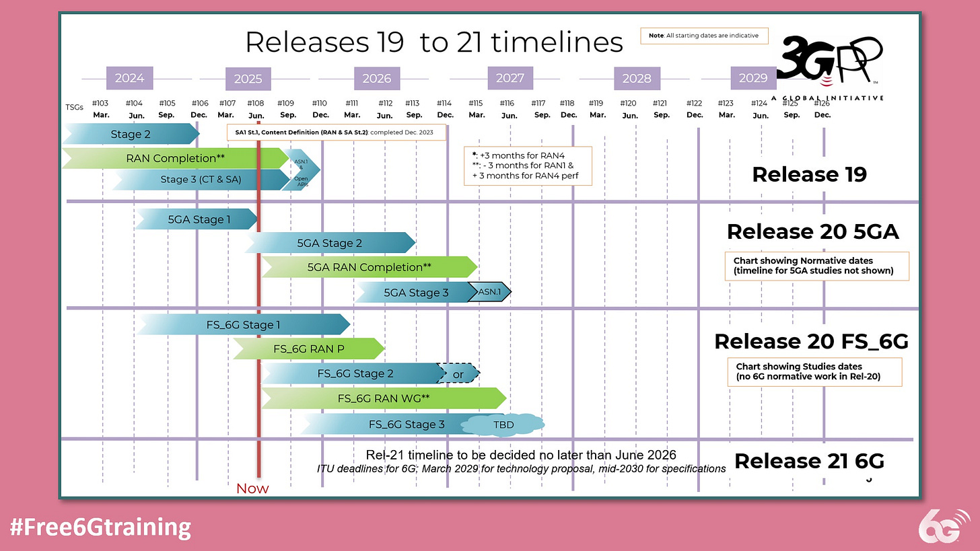The width and height of the screenshot is (980, 551).
Task: Click 'Rel-21 timeline to be decided' text
Action: (x=521, y=455)
